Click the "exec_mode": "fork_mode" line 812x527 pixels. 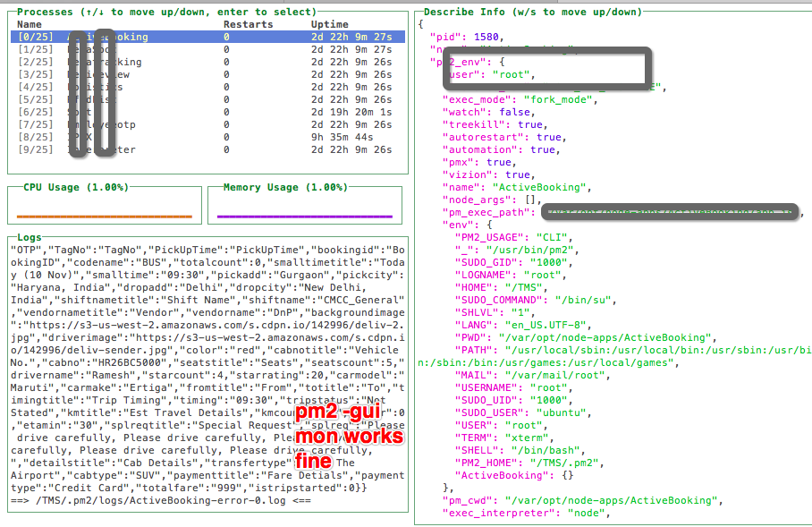pos(520,99)
